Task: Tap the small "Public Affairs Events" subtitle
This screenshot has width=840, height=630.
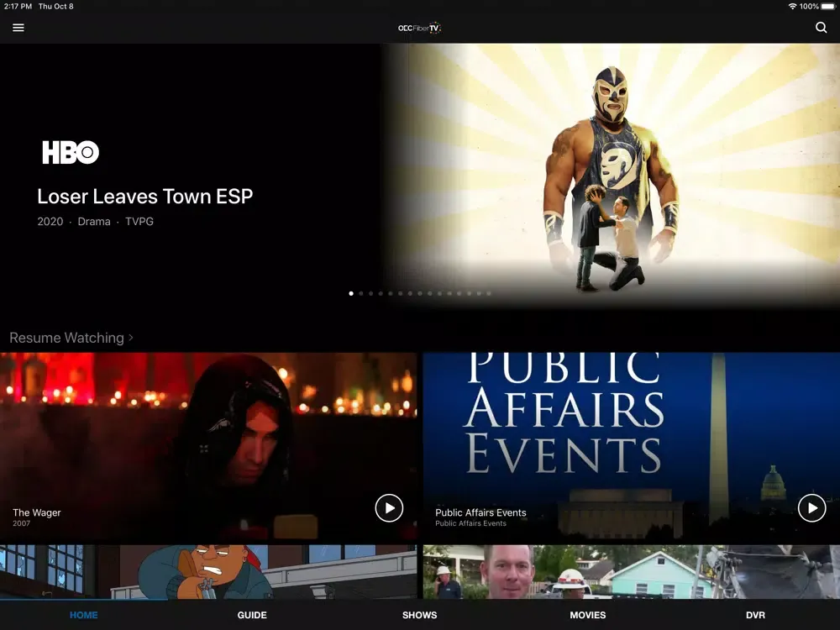Action: [x=470, y=523]
